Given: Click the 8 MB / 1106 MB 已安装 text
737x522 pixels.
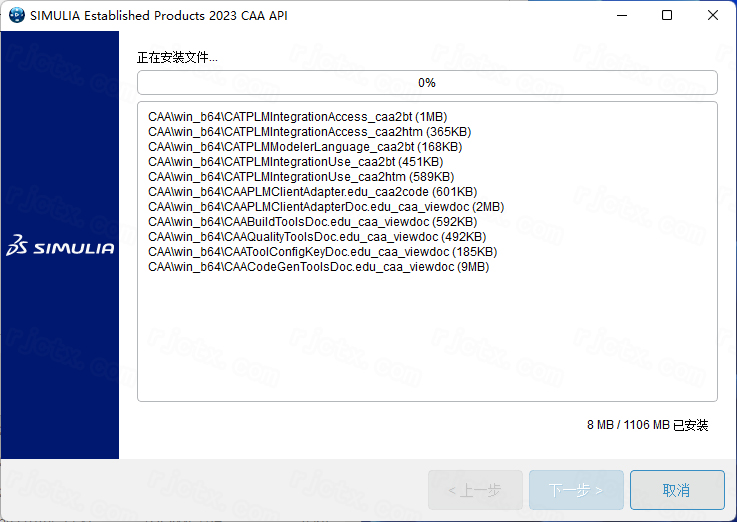Looking at the screenshot, I should 647,425.
